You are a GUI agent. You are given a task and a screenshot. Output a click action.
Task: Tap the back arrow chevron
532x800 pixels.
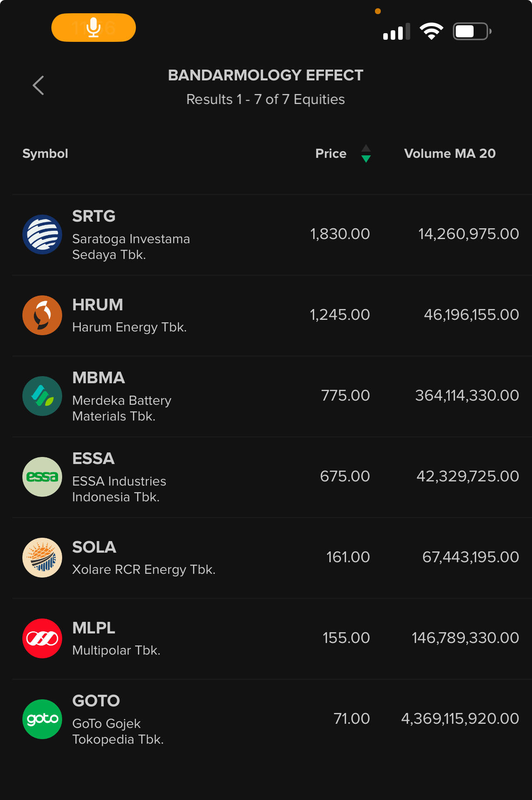pos(39,86)
